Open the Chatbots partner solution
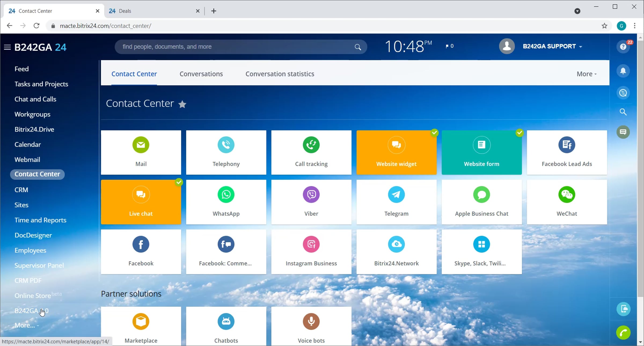The height and width of the screenshot is (346, 644). tap(226, 326)
